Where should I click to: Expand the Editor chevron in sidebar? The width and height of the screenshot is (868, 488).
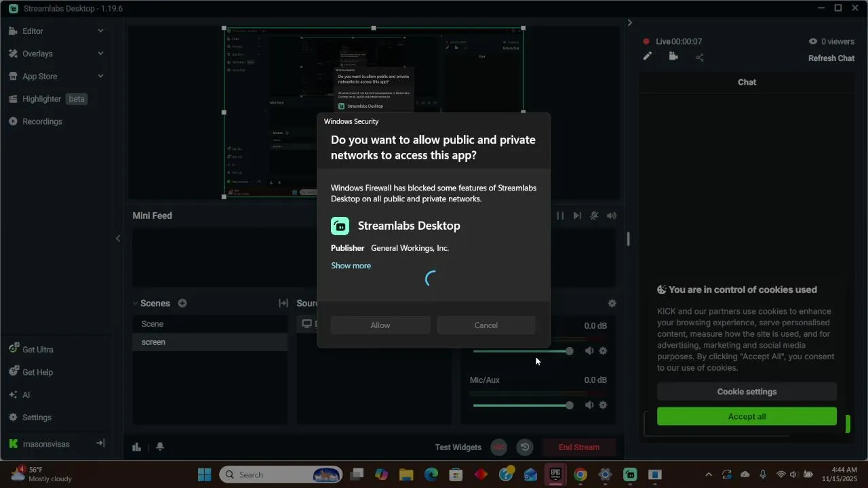[100, 30]
